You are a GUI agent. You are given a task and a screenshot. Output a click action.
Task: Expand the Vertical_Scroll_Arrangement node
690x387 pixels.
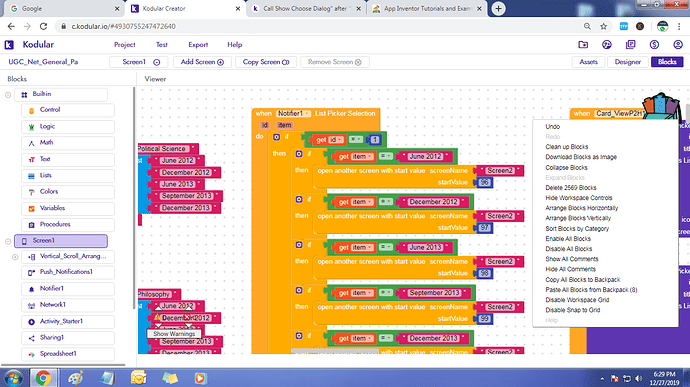coord(15,257)
